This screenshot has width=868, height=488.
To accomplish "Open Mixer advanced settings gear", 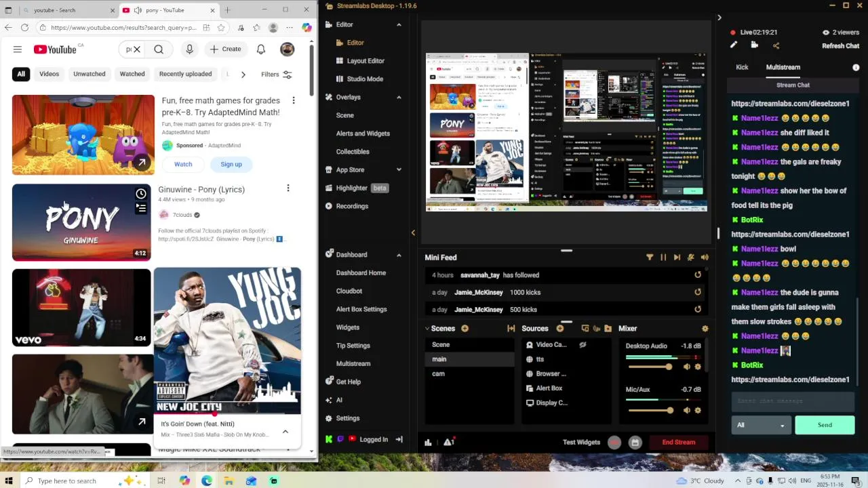I will tap(705, 329).
